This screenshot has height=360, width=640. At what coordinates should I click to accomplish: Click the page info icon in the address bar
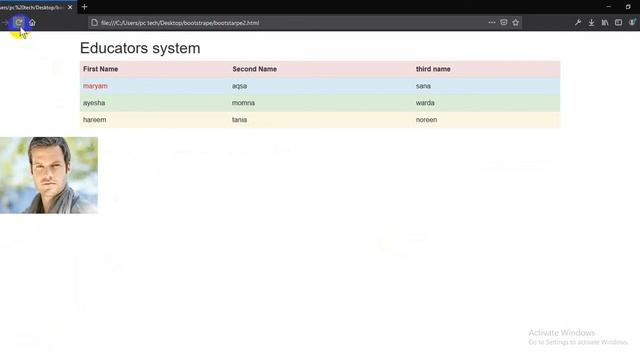(94, 23)
